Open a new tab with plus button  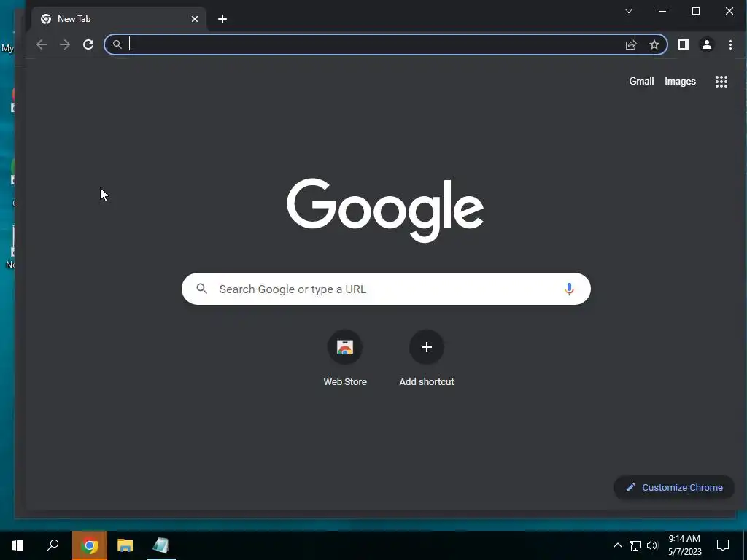(222, 19)
